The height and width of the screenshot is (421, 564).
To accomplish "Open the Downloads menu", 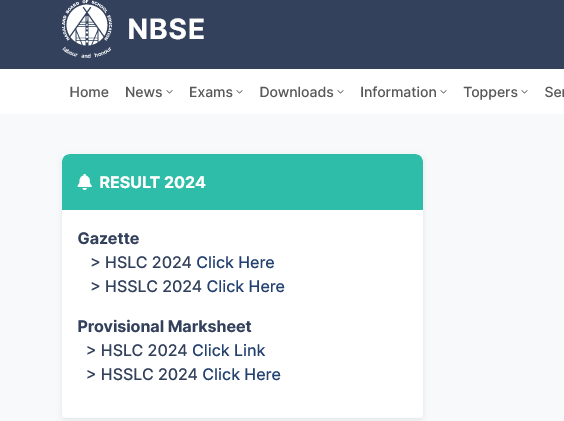I will click(296, 92).
